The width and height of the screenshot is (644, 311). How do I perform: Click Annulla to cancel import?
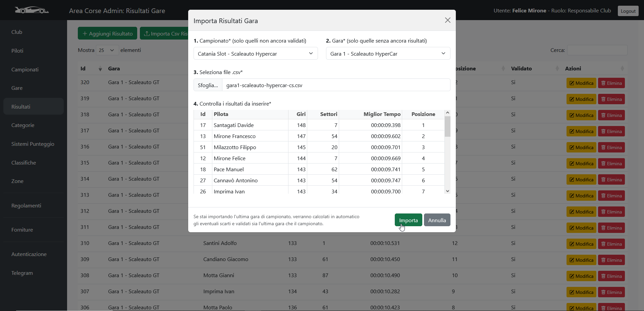pos(437,220)
